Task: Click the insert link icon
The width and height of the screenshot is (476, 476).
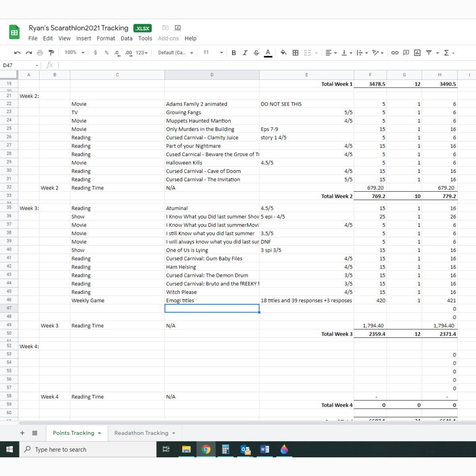Action: pos(395,53)
